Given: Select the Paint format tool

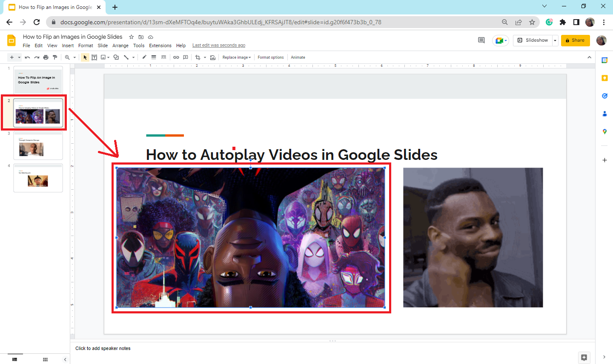Looking at the screenshot, I should pyautogui.click(x=55, y=57).
